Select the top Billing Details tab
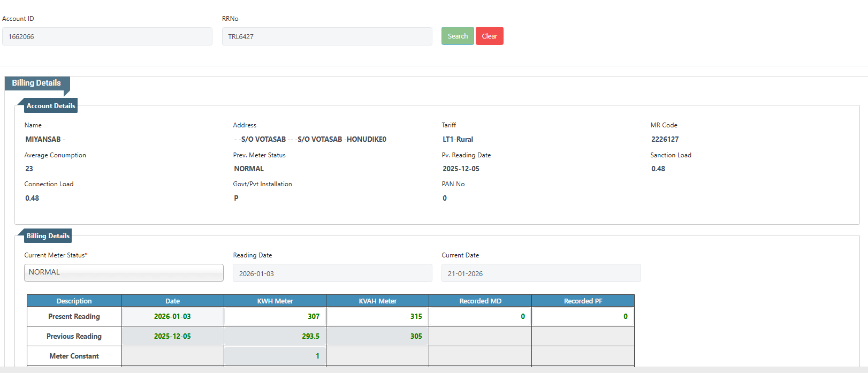The width and height of the screenshot is (868, 373). pos(36,83)
